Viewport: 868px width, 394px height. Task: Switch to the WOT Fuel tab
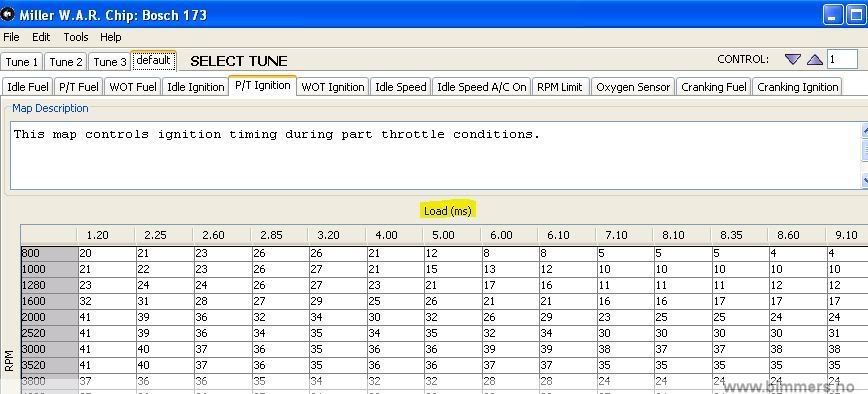(x=132, y=87)
